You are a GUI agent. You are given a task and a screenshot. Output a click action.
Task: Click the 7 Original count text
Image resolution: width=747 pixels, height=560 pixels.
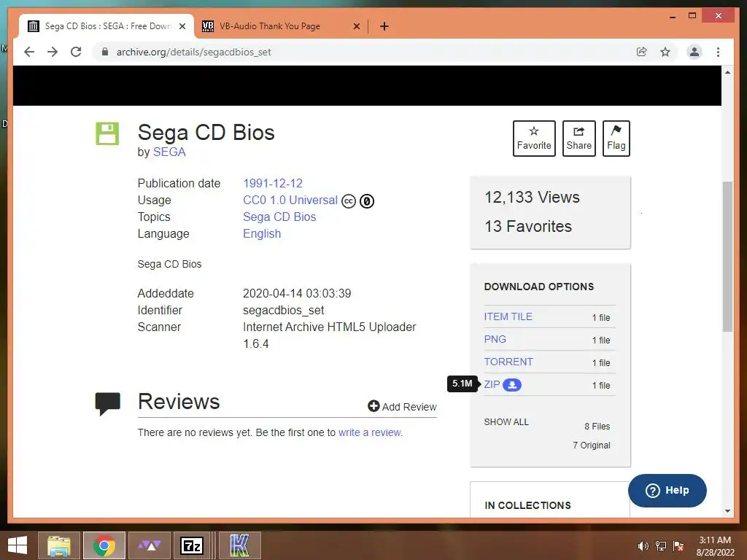pyautogui.click(x=591, y=446)
